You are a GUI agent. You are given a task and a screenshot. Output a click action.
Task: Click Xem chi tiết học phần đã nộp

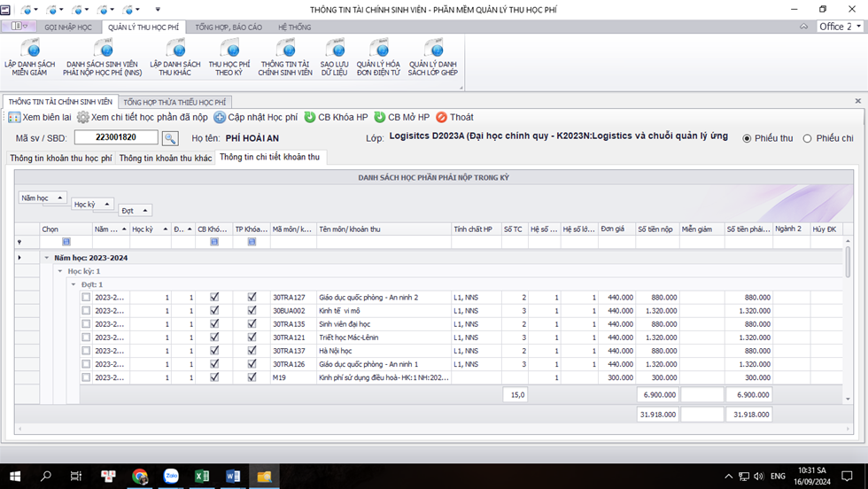pyautogui.click(x=143, y=117)
